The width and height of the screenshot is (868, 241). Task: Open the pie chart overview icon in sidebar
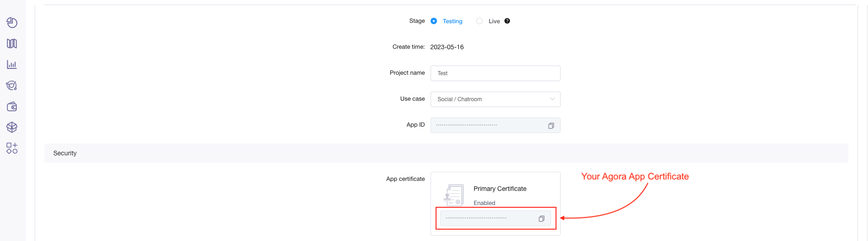[12, 22]
